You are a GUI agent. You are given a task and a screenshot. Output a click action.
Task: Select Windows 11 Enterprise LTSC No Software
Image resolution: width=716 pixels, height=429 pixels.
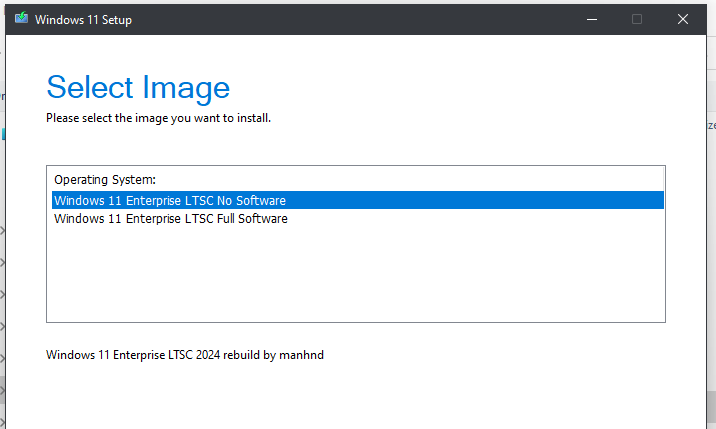pyautogui.click(x=358, y=200)
